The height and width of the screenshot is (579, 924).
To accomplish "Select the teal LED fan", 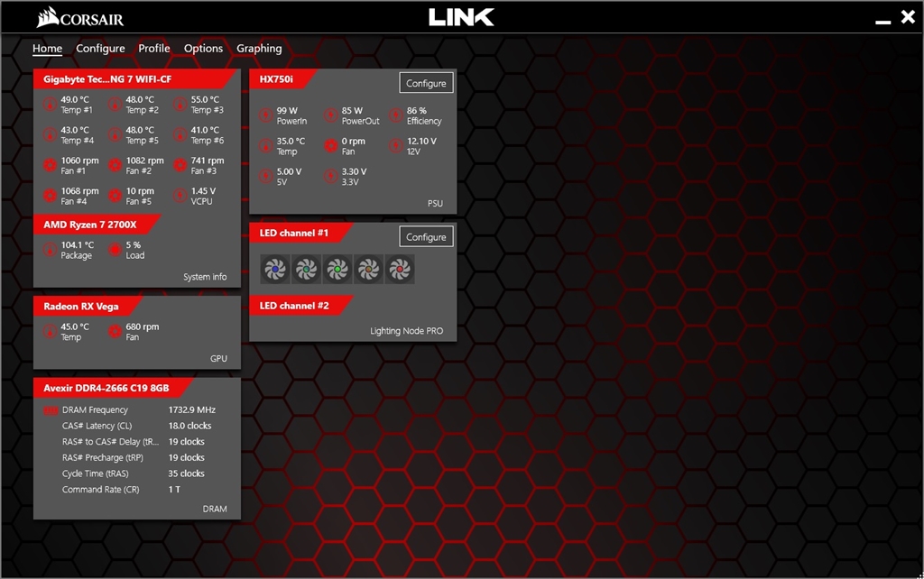I will [x=307, y=269].
